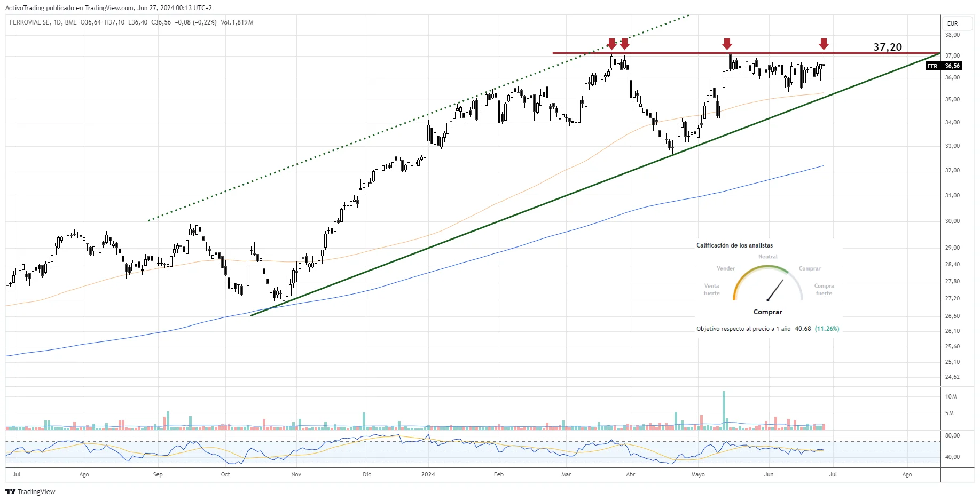Click the 2024 year label on time axis
Image resolution: width=980 pixels, height=501 pixels.
pos(428,474)
